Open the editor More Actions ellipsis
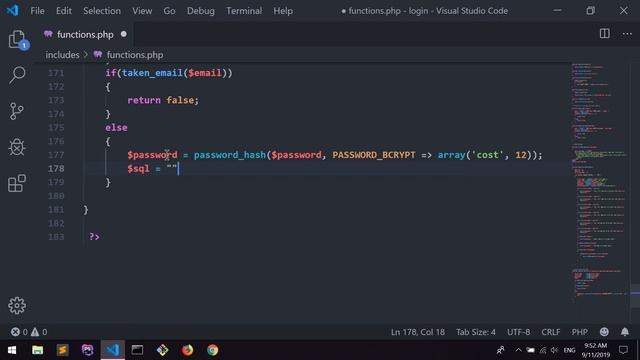 pos(627,34)
